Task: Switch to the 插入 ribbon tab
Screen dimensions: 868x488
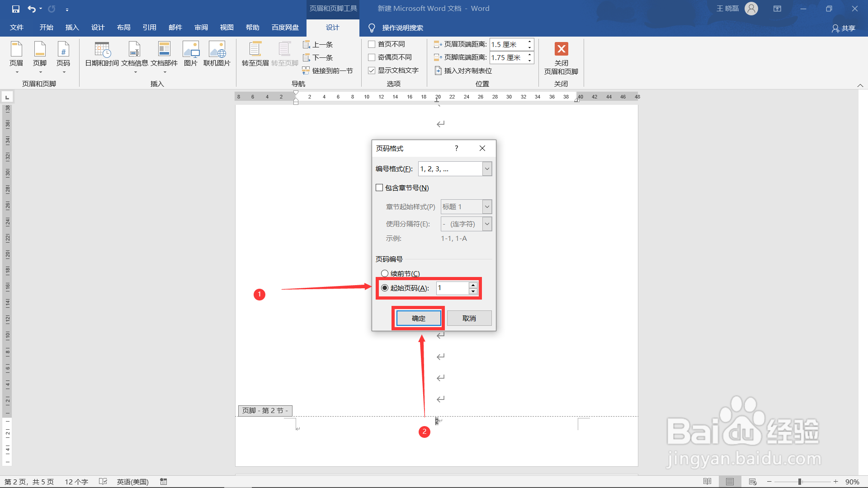Action: (x=72, y=28)
